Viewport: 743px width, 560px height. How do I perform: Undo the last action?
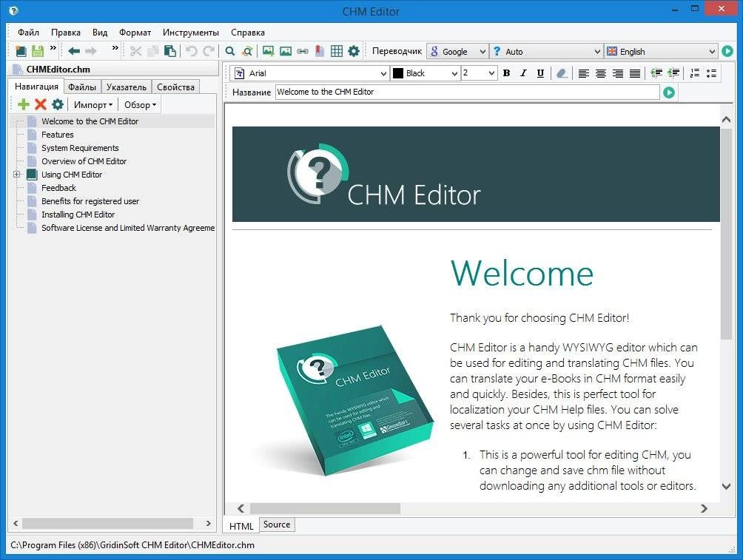[x=192, y=51]
